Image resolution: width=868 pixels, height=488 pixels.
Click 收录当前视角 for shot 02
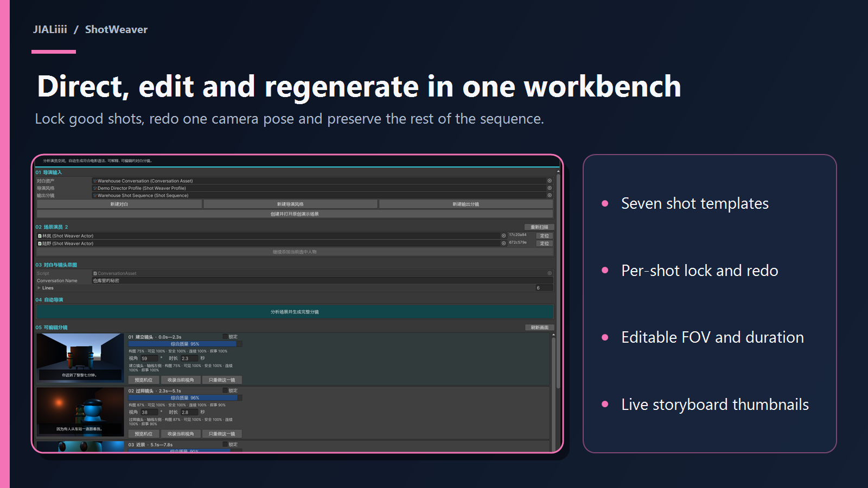[x=181, y=434]
